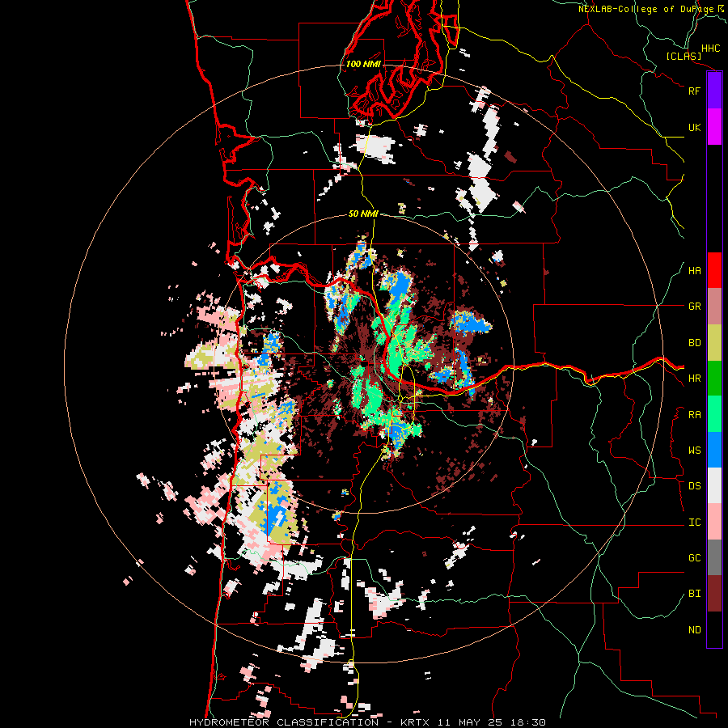Click the GR legend label
Screen dimensions: 728x728
(x=694, y=307)
